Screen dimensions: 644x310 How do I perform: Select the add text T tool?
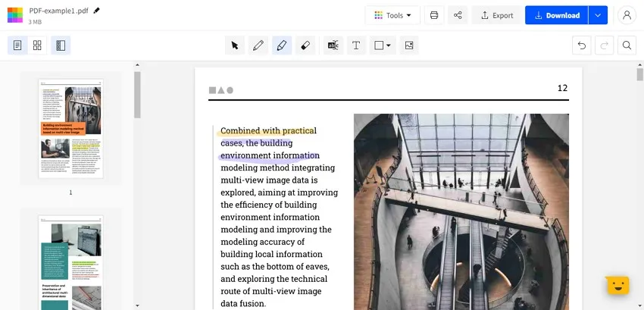tap(357, 45)
